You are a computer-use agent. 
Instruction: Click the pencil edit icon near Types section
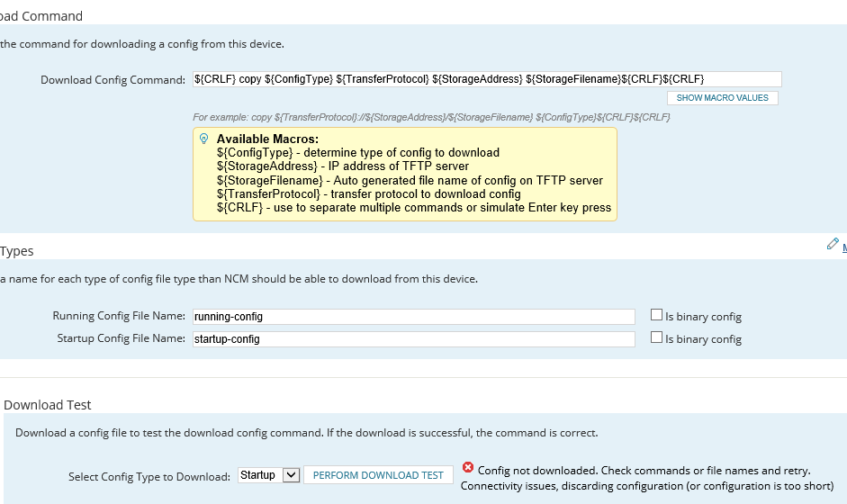click(x=833, y=244)
